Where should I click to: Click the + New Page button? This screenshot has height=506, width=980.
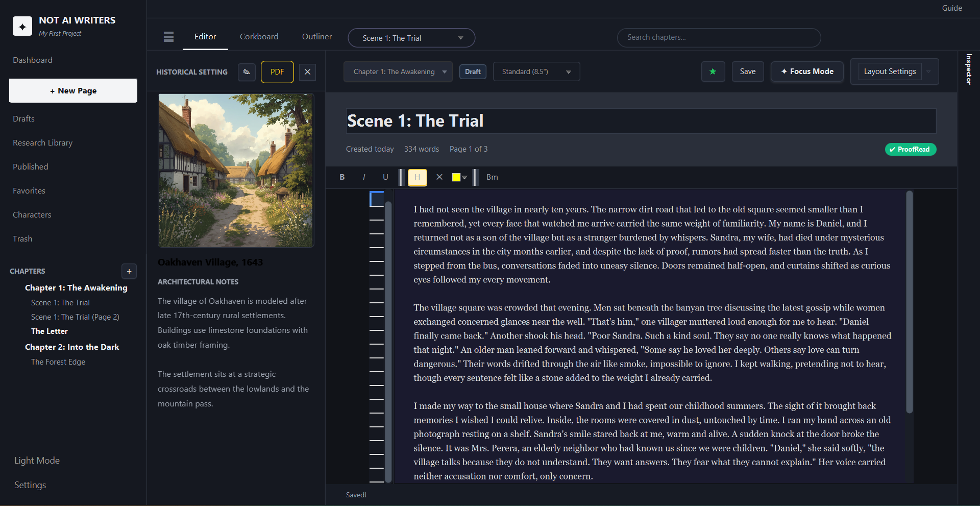click(73, 90)
